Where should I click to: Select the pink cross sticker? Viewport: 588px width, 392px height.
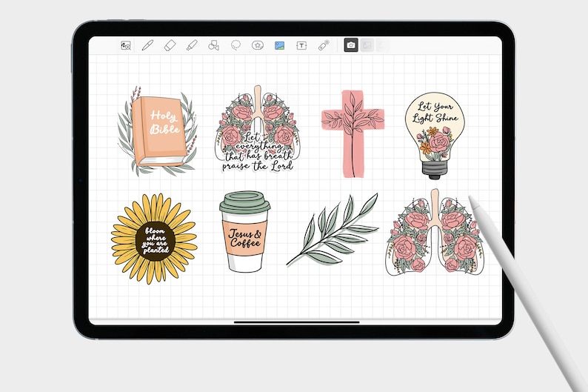tap(353, 133)
